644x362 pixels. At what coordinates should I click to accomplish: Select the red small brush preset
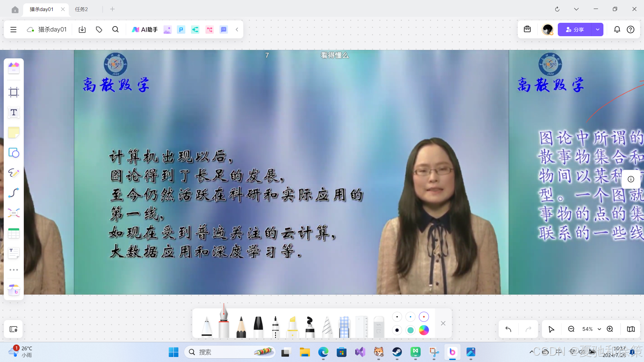coord(424,317)
